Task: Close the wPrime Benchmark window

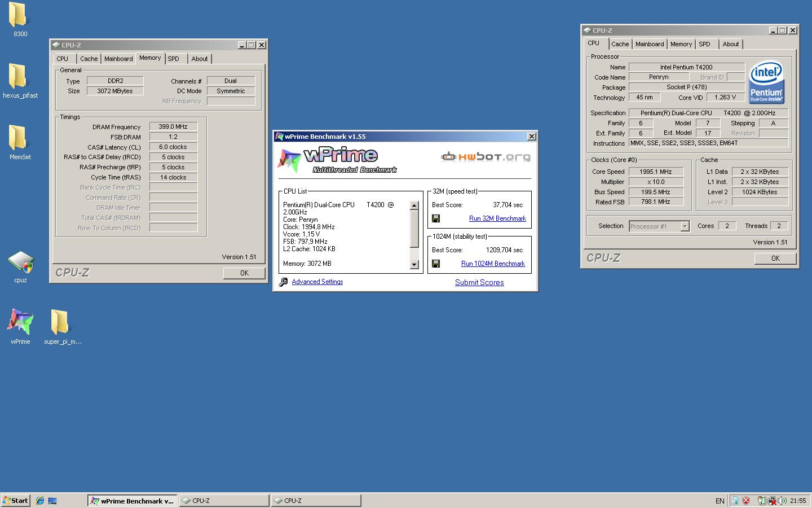Action: [531, 137]
